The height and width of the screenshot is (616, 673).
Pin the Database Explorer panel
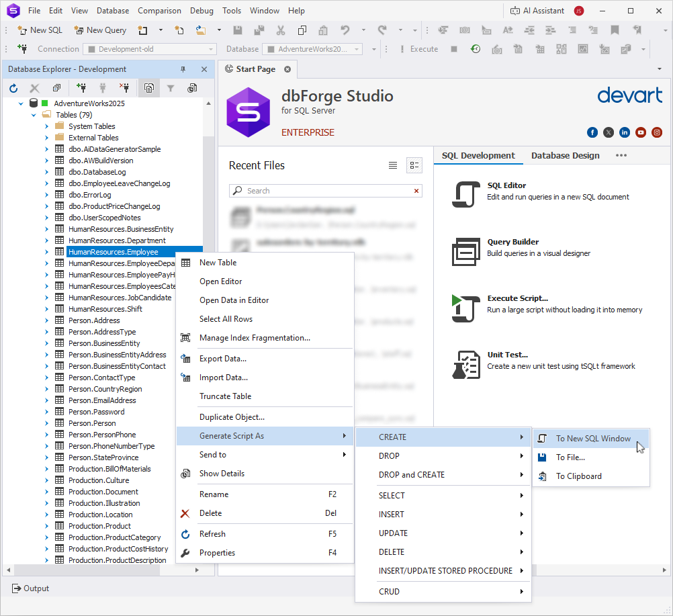tap(183, 69)
